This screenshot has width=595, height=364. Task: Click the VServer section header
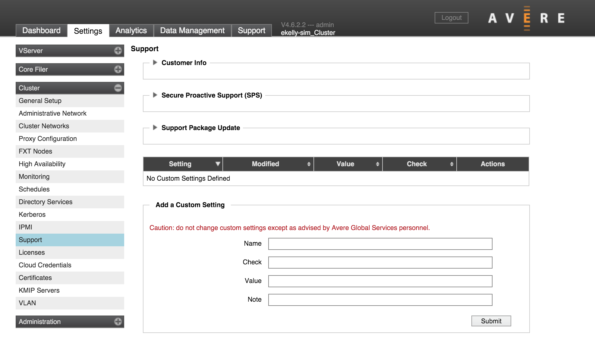click(70, 51)
